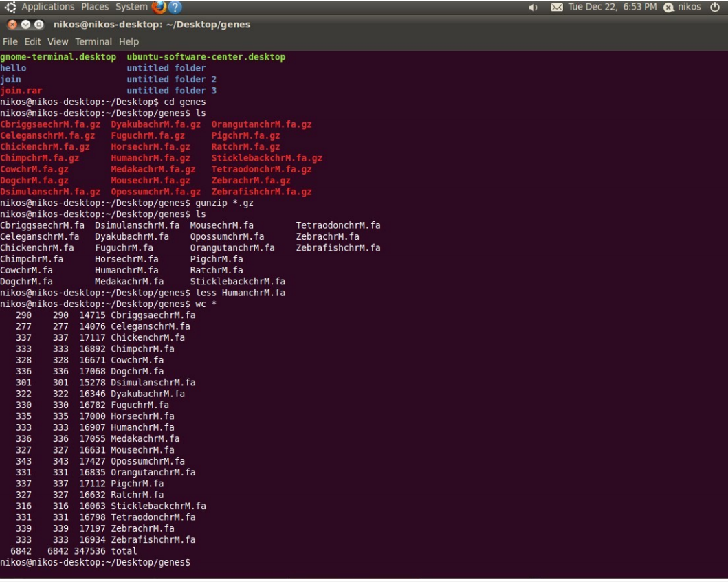Select the View menu
The height and width of the screenshot is (582, 728).
(x=58, y=42)
